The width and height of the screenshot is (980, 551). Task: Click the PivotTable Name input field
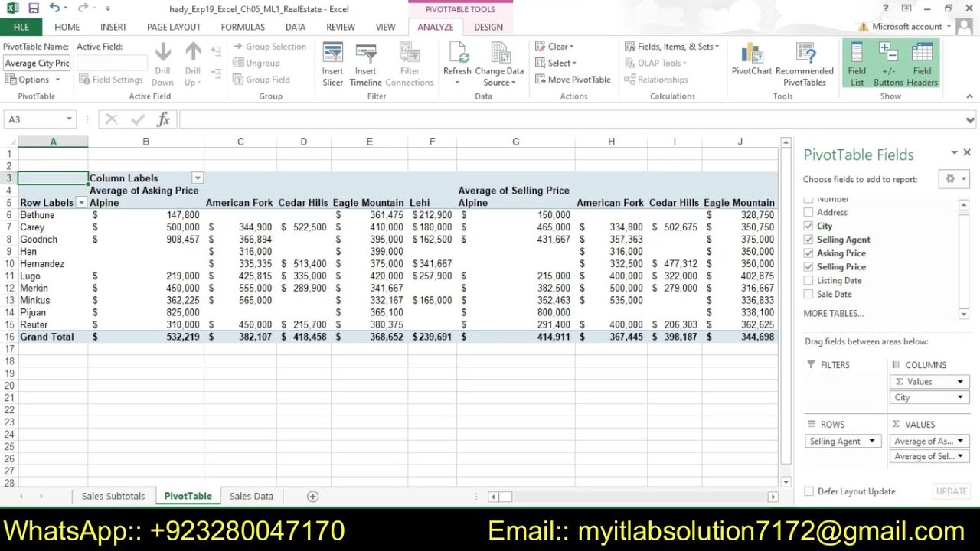[37, 64]
